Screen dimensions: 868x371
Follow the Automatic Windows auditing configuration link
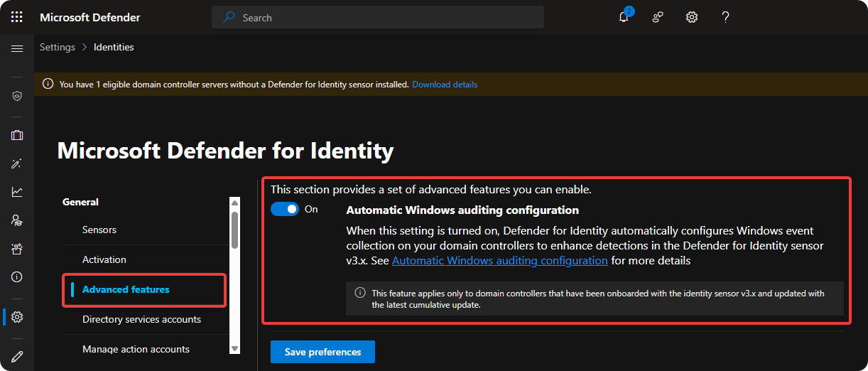click(x=499, y=261)
